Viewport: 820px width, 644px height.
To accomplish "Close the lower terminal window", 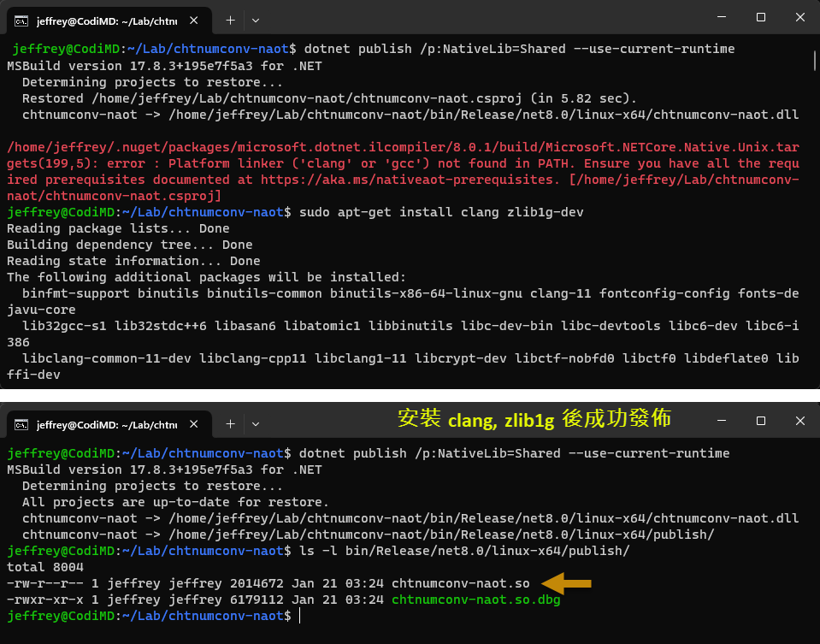I will pos(799,422).
